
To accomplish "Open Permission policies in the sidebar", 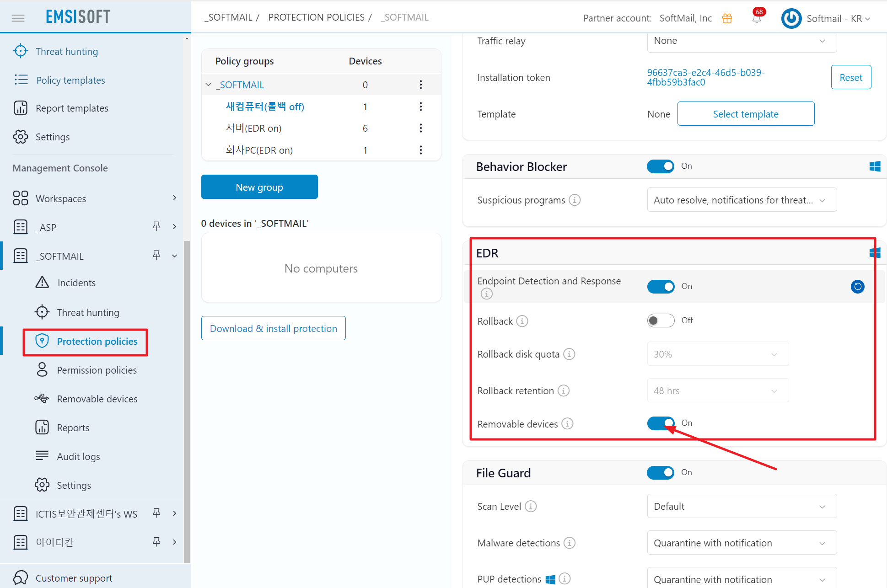I will 97,370.
